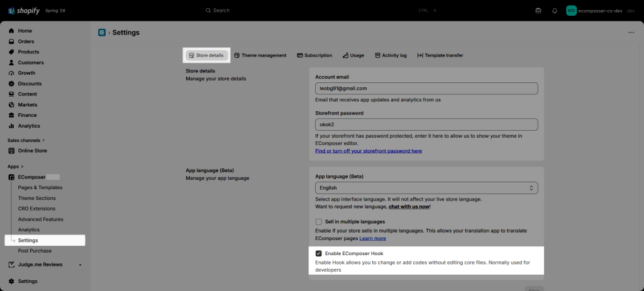Click the Shopify logo
The image size is (644, 291).
click(x=24, y=11)
